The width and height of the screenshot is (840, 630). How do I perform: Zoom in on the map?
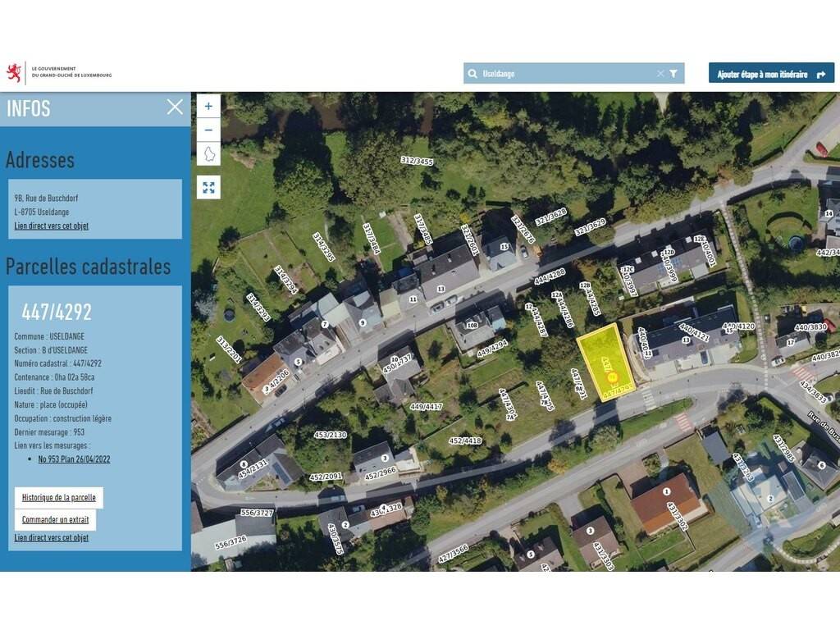coord(208,106)
